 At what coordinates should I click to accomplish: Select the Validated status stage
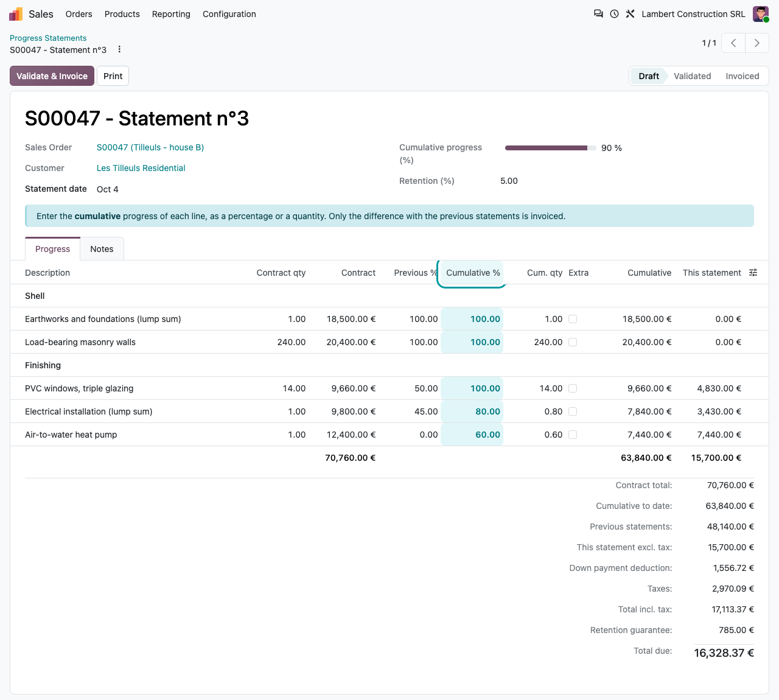pyautogui.click(x=693, y=76)
